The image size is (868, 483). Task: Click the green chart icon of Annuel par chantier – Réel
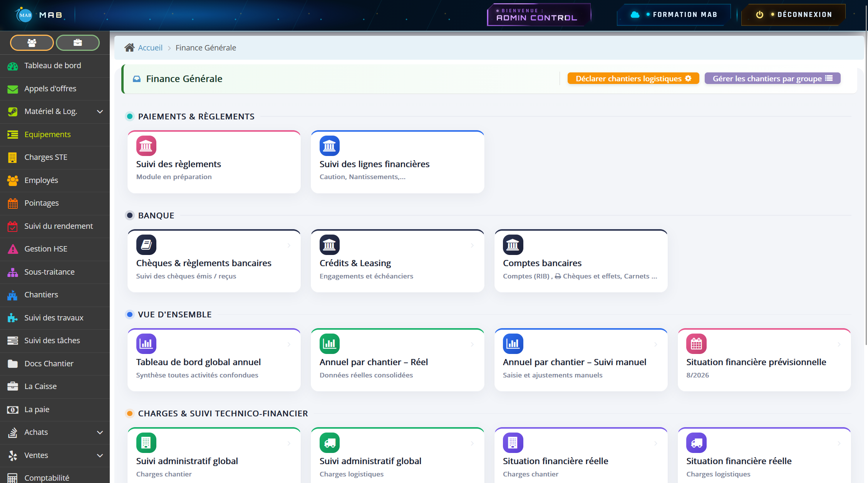click(330, 344)
